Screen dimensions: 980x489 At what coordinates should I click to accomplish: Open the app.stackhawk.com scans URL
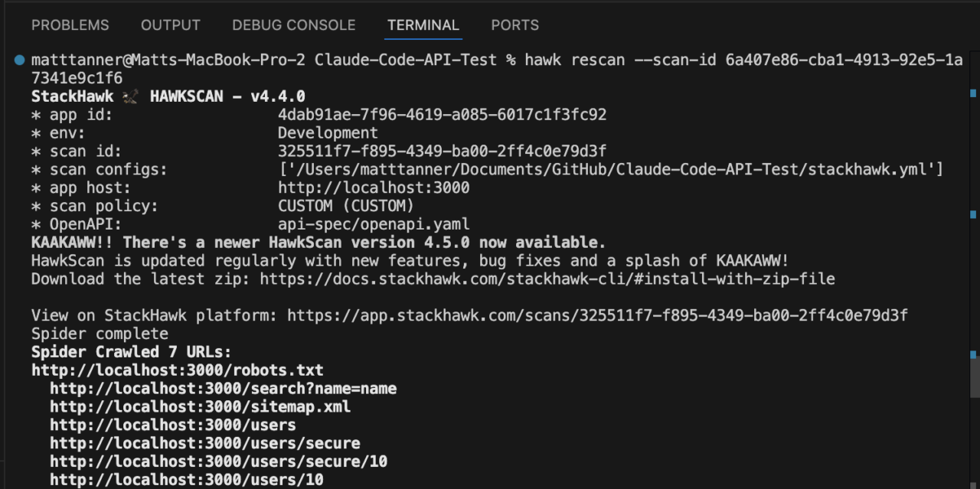pyautogui.click(x=597, y=315)
